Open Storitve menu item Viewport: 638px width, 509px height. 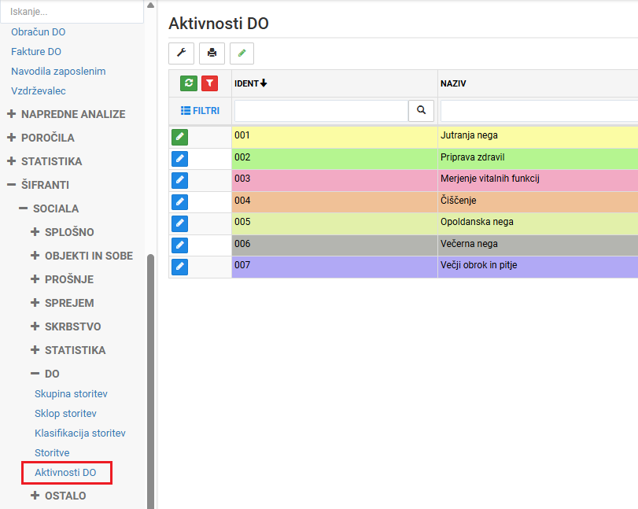point(52,453)
